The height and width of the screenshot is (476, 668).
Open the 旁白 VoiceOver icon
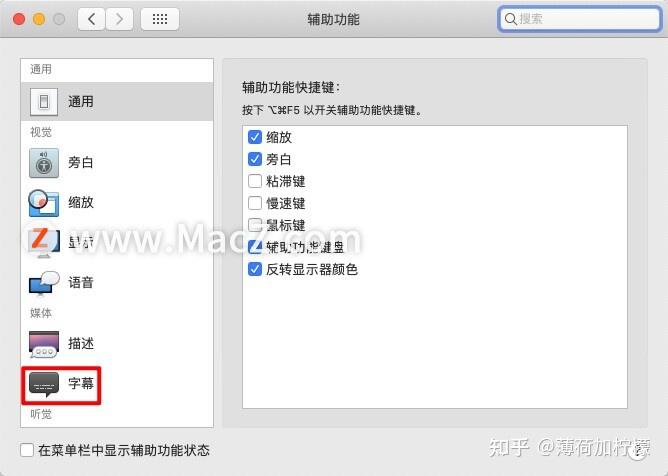(x=44, y=163)
